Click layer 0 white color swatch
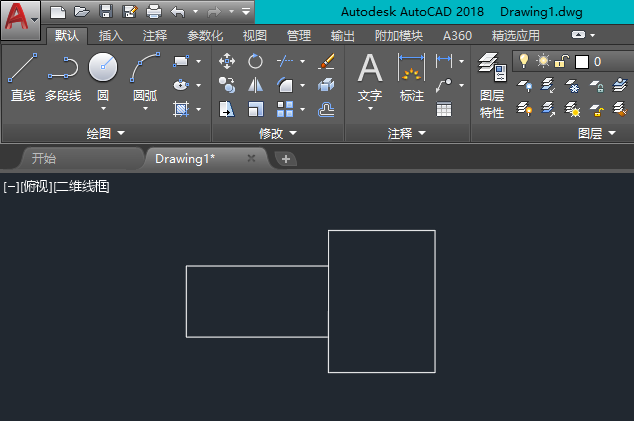634x421 pixels. pos(581,62)
